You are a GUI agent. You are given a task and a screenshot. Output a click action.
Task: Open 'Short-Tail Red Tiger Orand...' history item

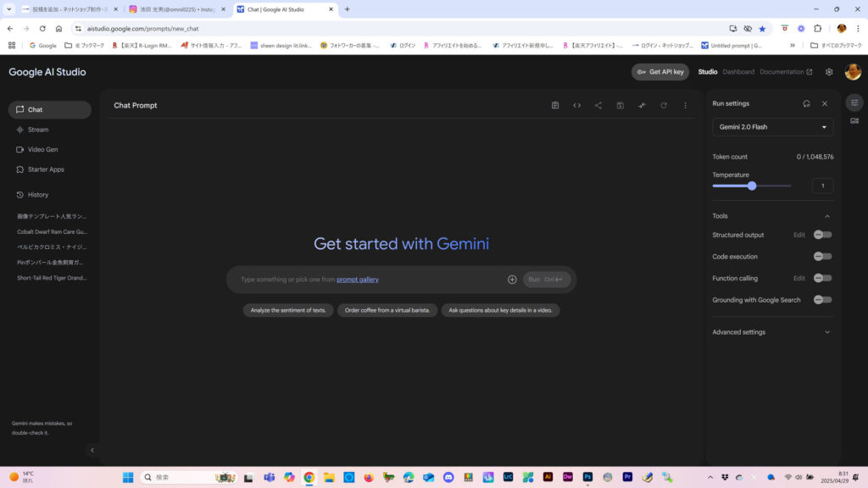(x=52, y=278)
